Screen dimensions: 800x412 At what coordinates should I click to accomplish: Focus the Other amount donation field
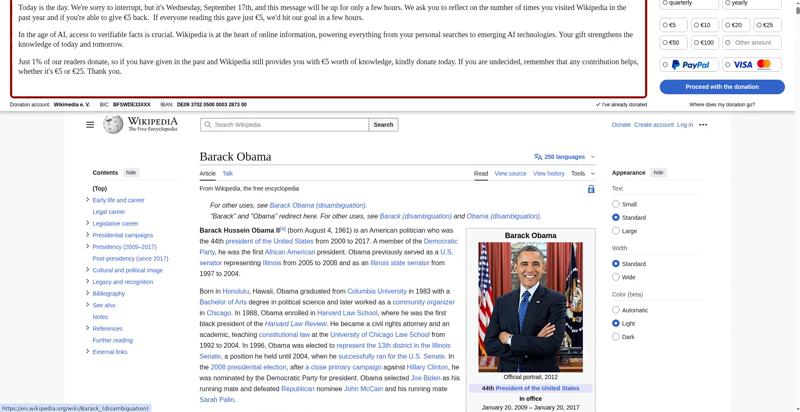coord(752,43)
